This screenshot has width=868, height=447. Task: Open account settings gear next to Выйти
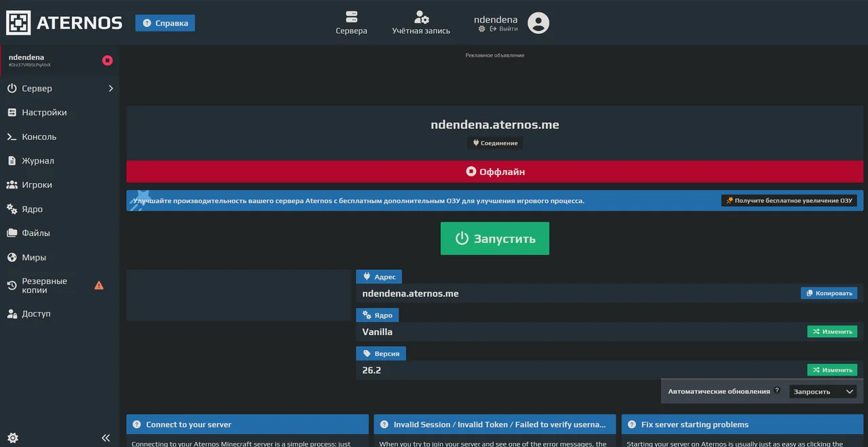pyautogui.click(x=482, y=29)
